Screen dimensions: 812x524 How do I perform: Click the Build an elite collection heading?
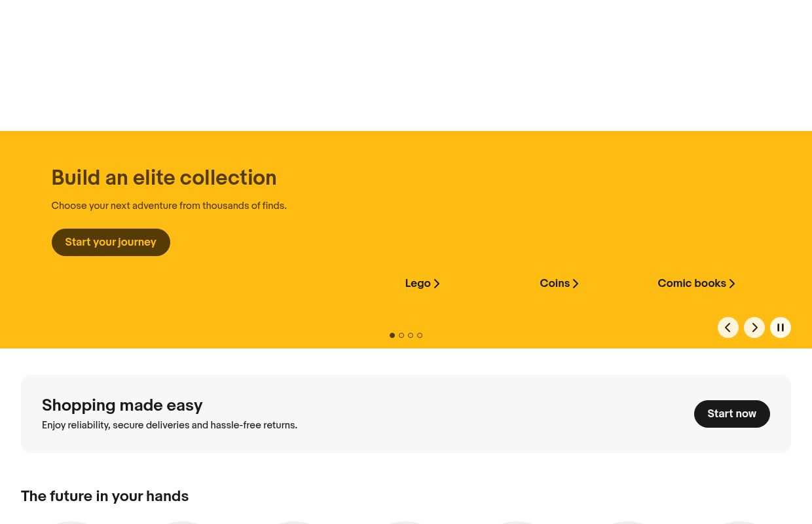164,178
